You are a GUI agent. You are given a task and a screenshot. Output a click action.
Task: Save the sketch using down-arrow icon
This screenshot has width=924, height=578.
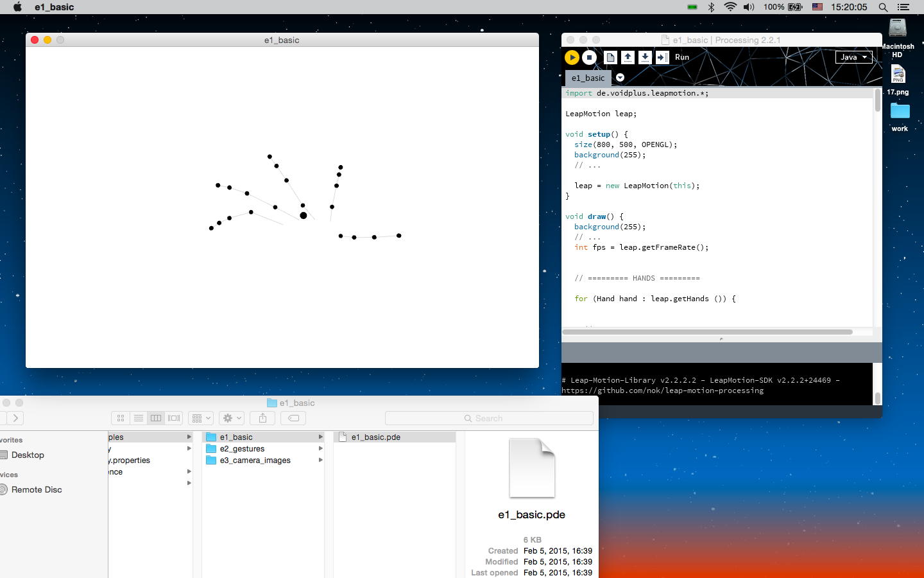[x=645, y=58]
